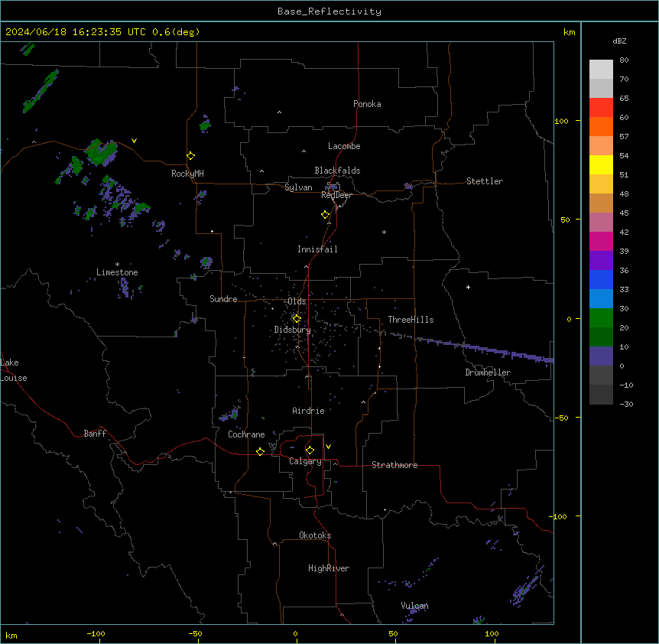Click the white asterisk east of Innisfail
This screenshot has width=659, height=644.
click(384, 232)
